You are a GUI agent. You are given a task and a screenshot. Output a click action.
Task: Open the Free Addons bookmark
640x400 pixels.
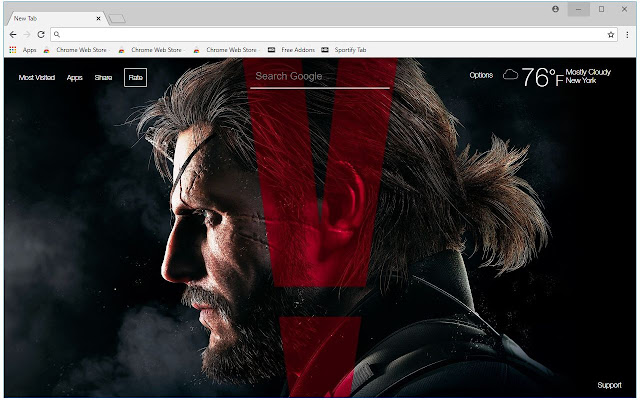(291, 50)
